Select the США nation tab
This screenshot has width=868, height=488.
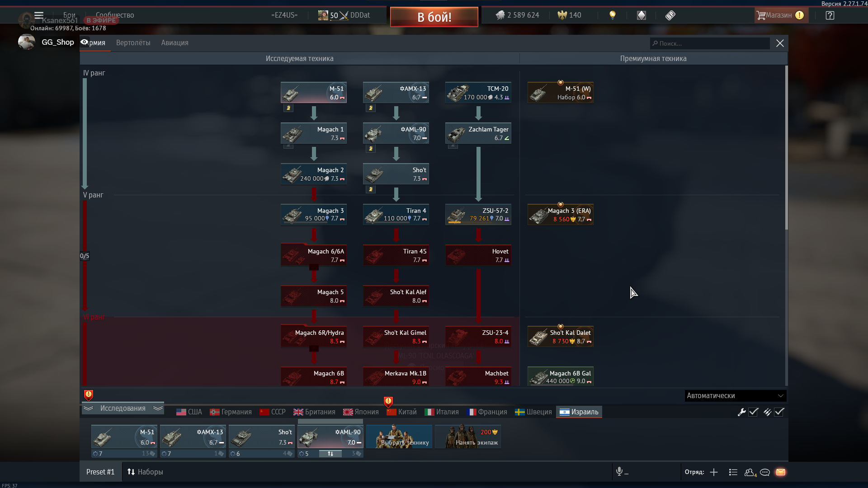pos(189,412)
